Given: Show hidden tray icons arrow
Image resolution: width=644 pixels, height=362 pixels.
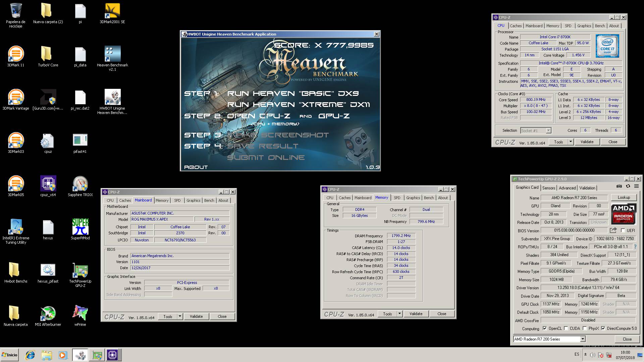Looking at the screenshot, I should [585, 355].
